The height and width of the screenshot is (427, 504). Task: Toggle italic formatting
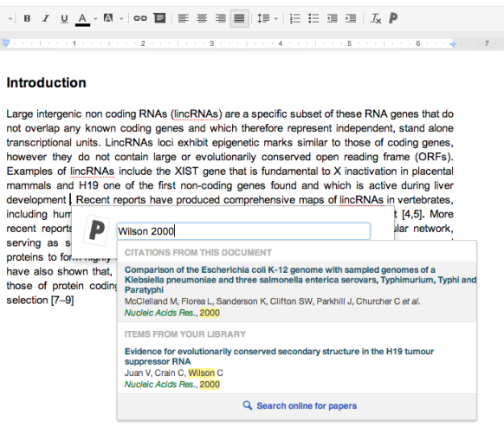(46, 18)
